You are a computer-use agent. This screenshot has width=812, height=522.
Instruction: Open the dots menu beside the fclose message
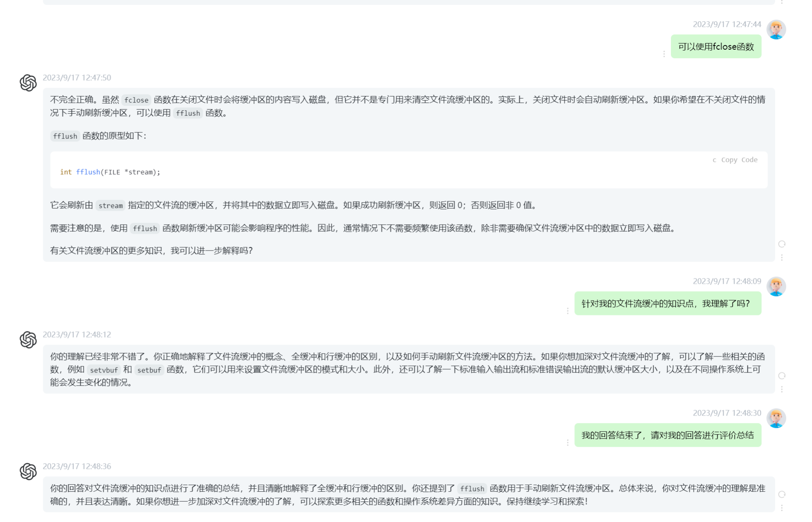click(x=664, y=54)
